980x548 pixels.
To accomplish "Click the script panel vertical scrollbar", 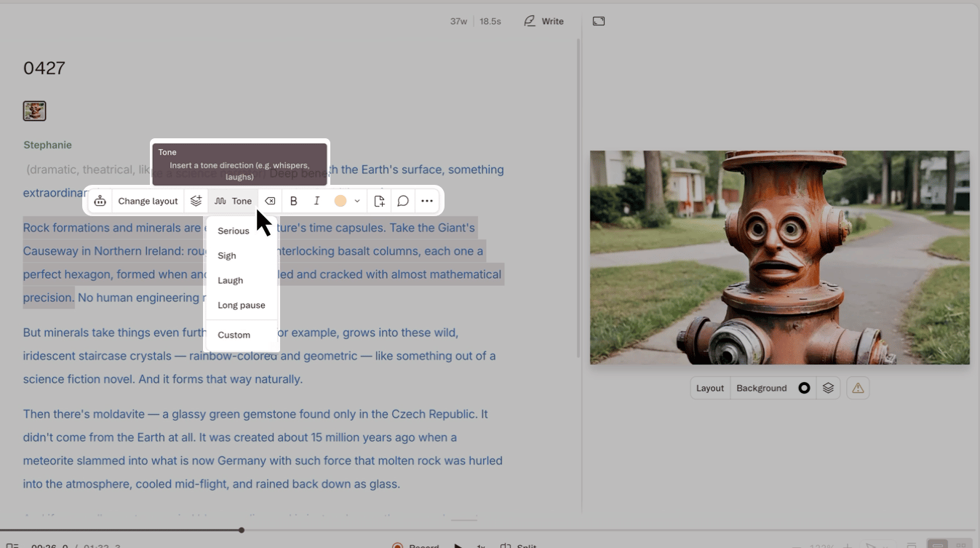I will pos(578,198).
